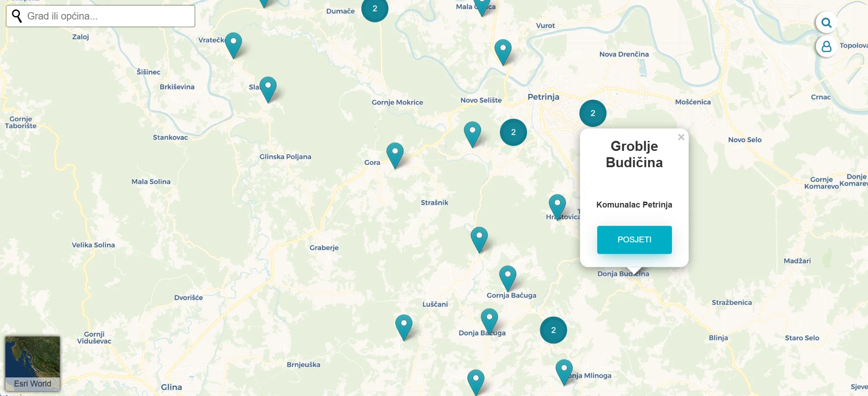Click the map pin near Vratečko
Viewport: 868px width, 396px height.
(233, 44)
